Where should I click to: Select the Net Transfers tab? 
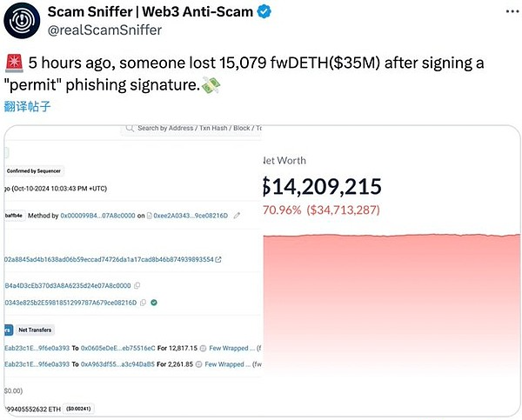35,330
